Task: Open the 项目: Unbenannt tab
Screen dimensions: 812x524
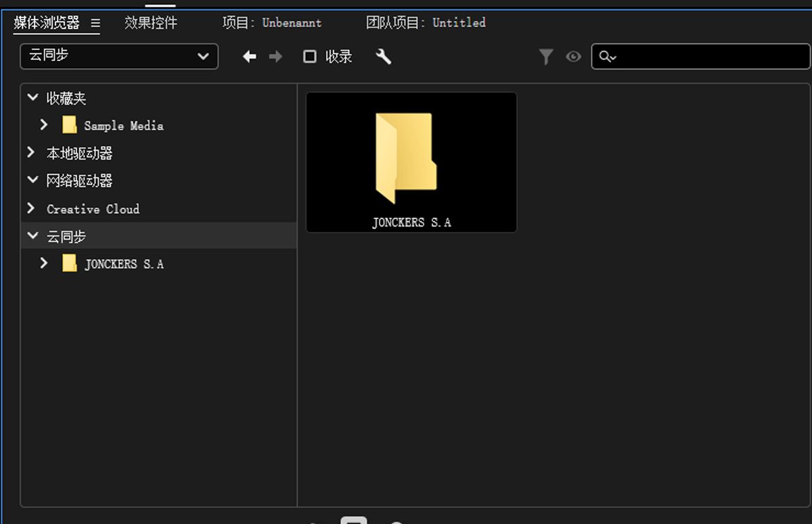Action: point(272,23)
